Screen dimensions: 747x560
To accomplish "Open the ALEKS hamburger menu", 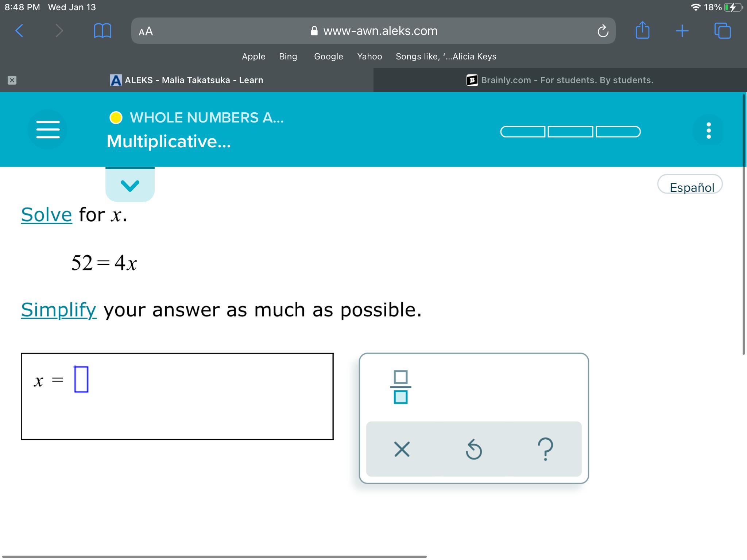I will (48, 130).
